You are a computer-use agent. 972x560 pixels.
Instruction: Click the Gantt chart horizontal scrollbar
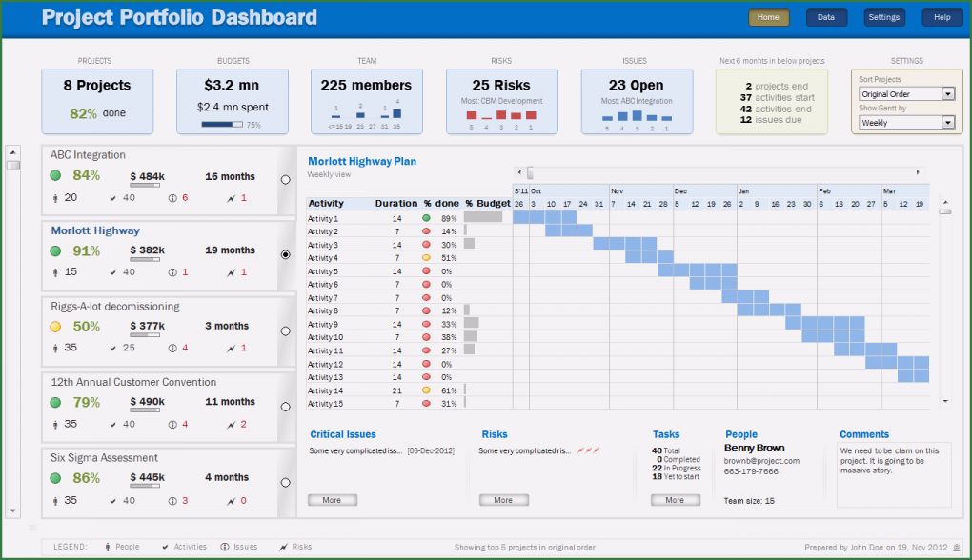[724, 173]
